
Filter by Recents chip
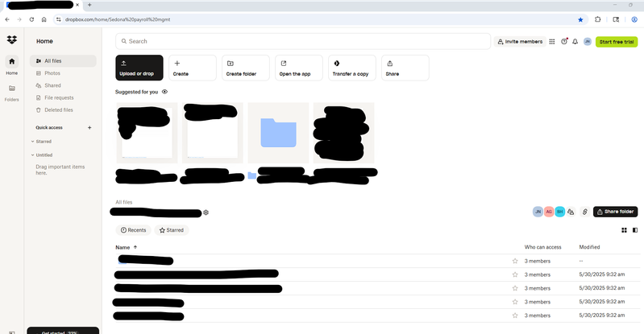133,230
